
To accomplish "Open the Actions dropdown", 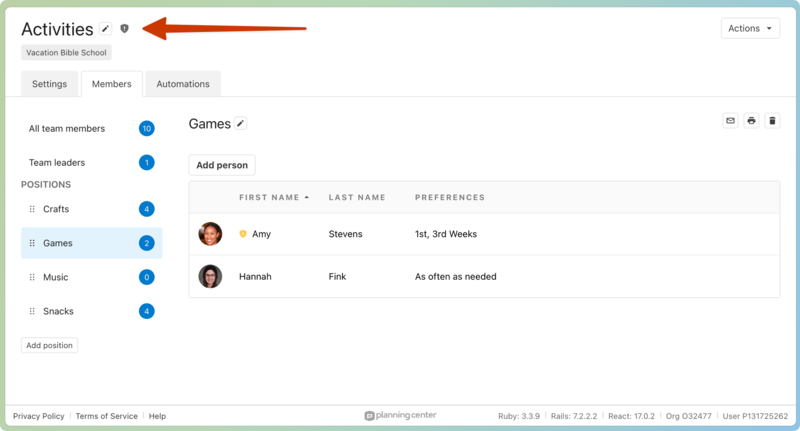I will 750,28.
